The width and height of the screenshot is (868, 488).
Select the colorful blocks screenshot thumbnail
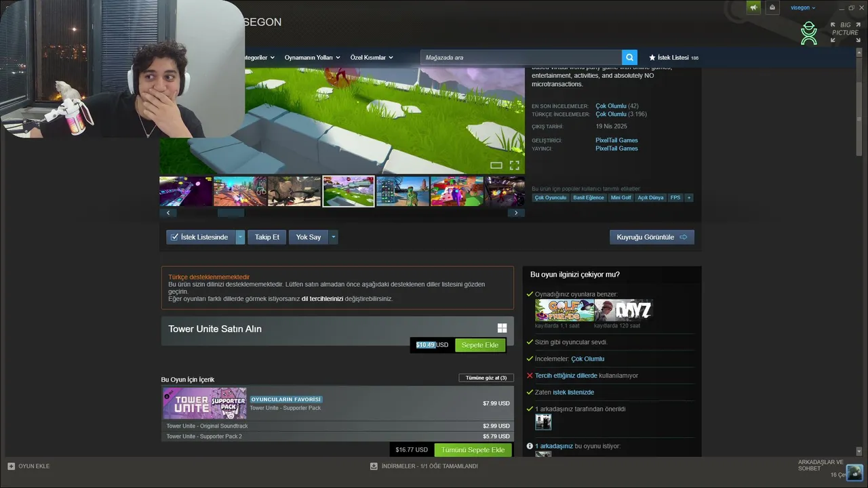click(457, 191)
